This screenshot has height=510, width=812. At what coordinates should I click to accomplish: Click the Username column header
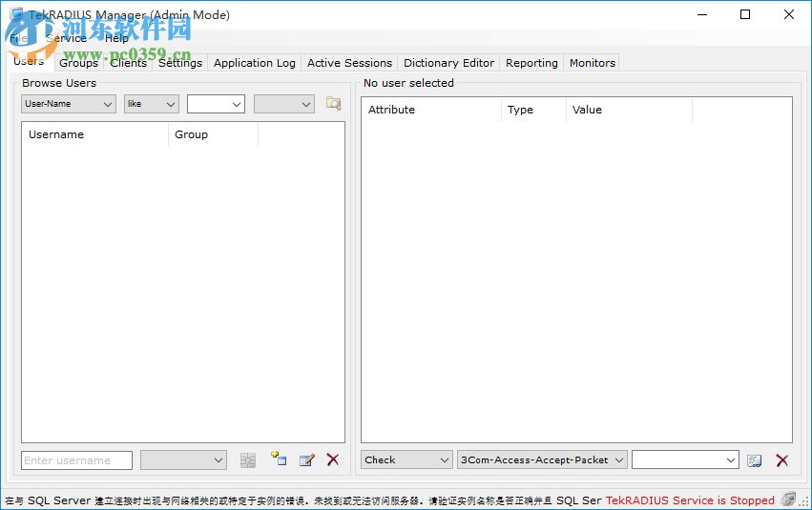[95, 134]
